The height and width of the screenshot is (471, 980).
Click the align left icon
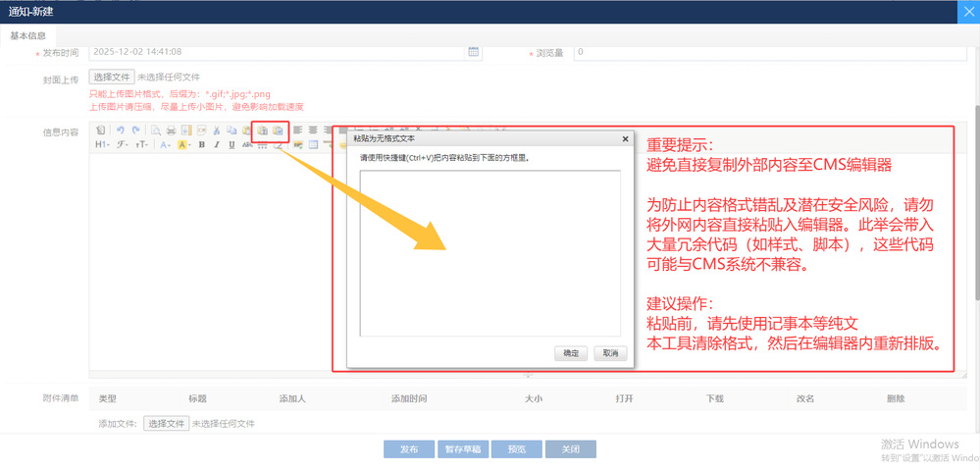297,130
